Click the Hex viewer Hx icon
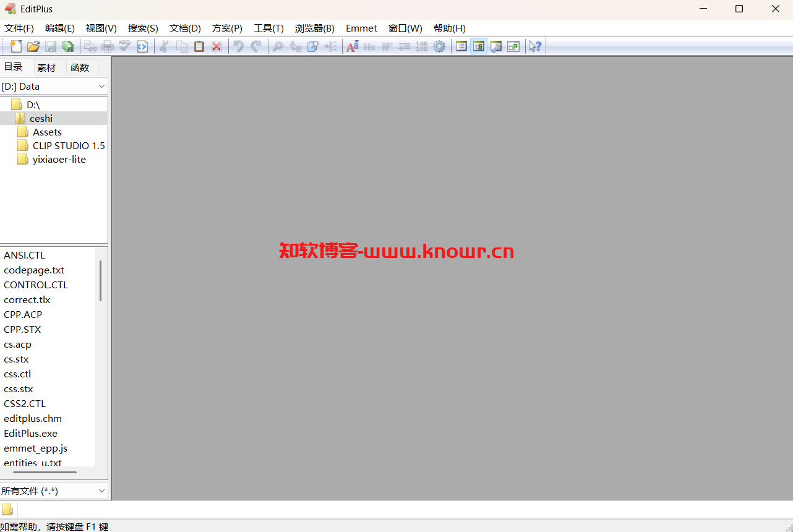Viewport: 793px width, 532px height. pyautogui.click(x=370, y=46)
